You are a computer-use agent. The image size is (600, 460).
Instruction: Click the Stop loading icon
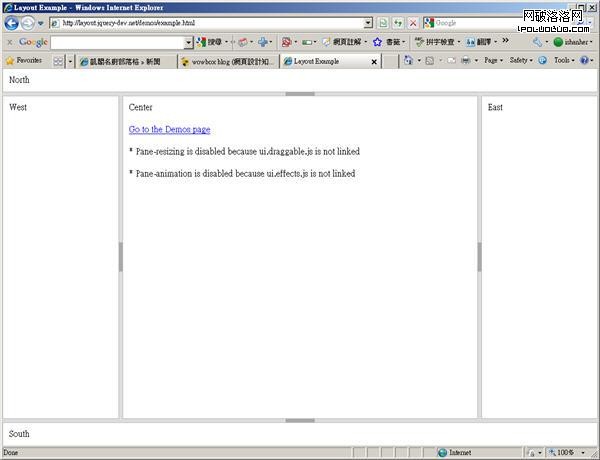(412, 22)
